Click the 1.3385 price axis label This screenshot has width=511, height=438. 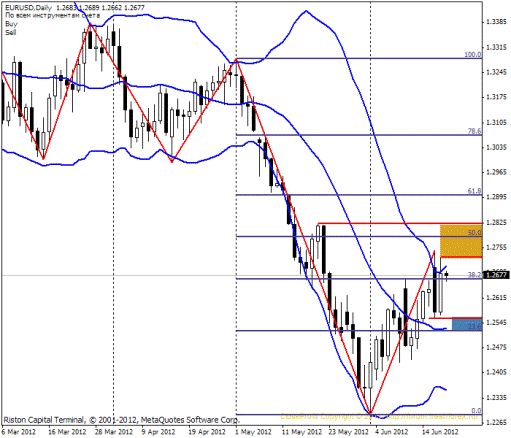click(496, 22)
